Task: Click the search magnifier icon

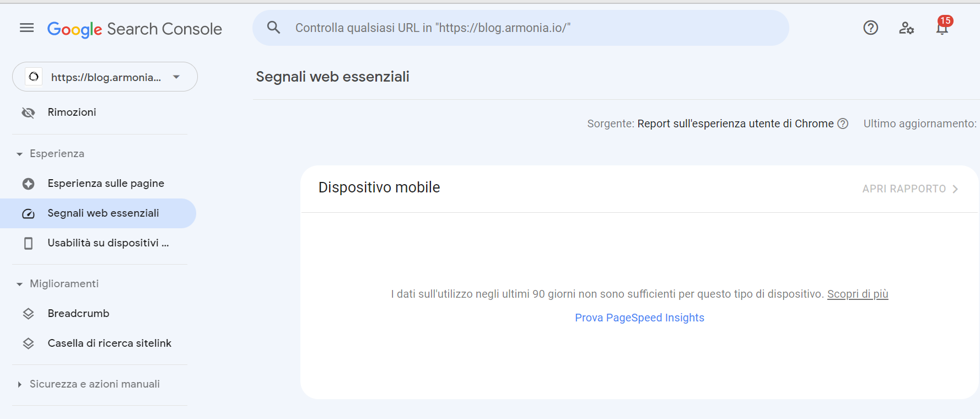Action: coord(273,28)
